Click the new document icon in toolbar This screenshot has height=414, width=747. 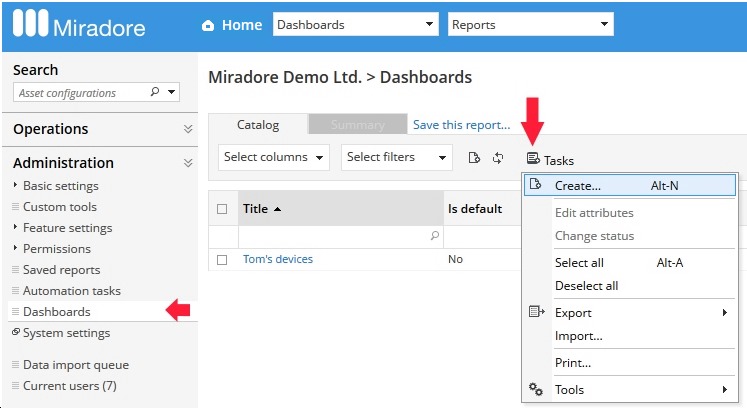(x=474, y=158)
